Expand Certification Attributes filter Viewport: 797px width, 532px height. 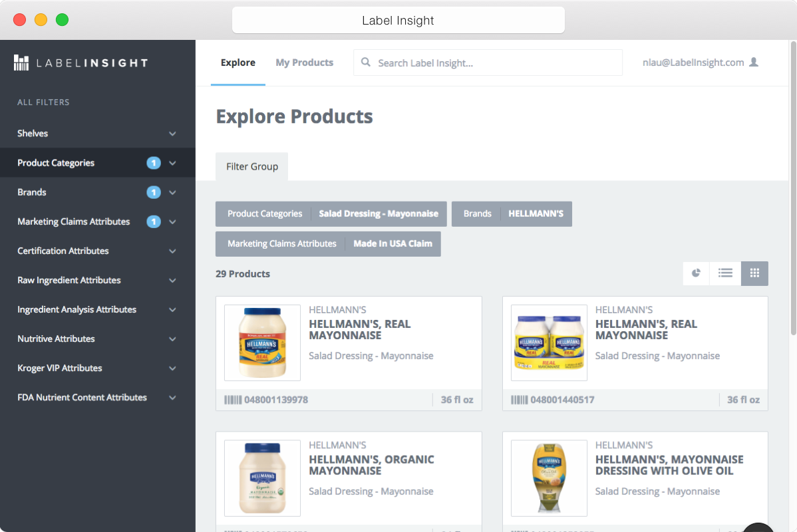(x=98, y=251)
